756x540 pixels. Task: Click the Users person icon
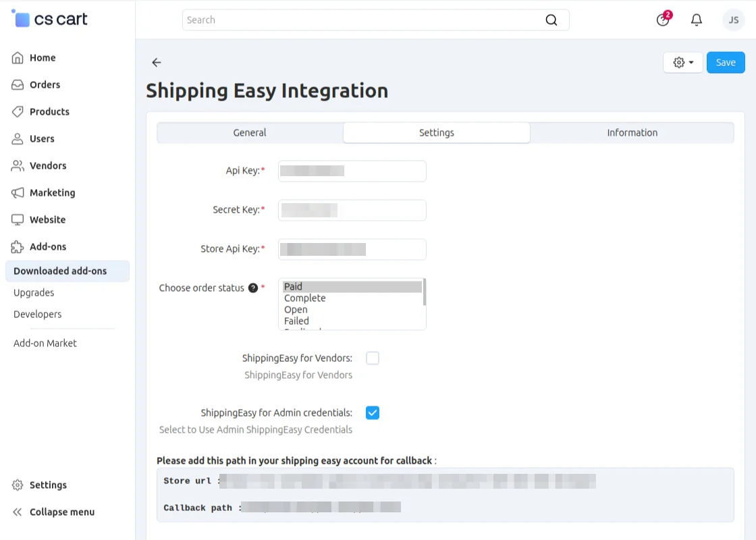(x=18, y=139)
